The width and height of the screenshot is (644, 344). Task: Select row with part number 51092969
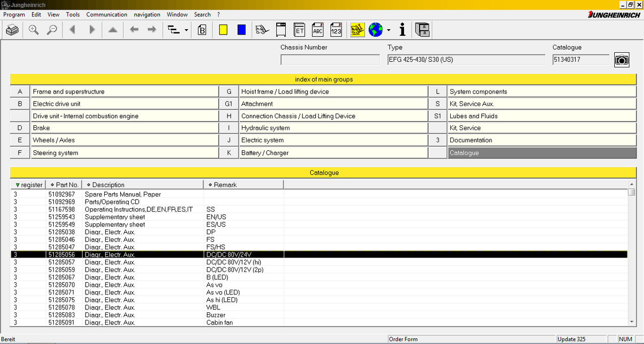[319, 202]
